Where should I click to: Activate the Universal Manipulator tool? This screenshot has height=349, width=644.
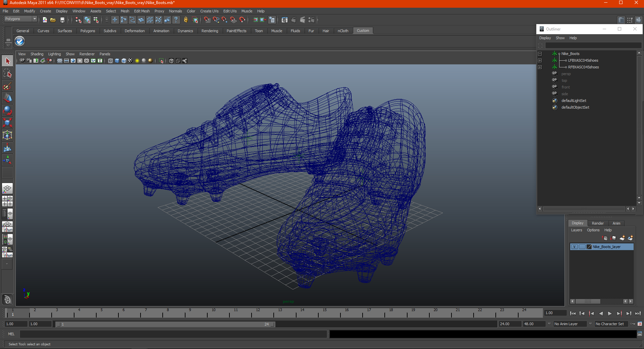coord(7,135)
